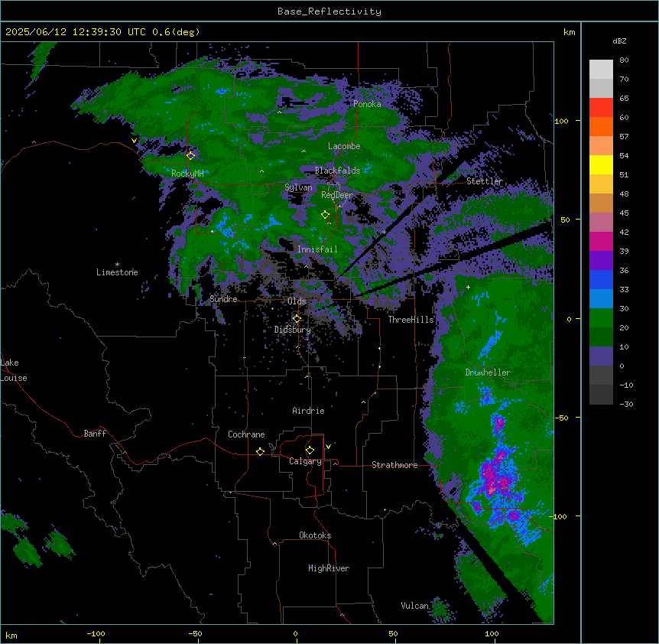Click the Lake Louise label
This screenshot has width=659, height=644.
click(14, 370)
